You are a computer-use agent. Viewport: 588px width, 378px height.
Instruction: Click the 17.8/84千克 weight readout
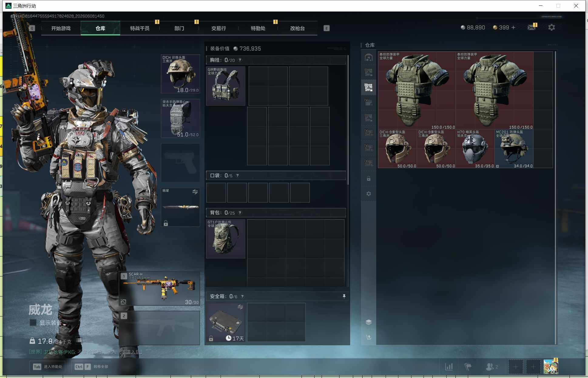51,341
